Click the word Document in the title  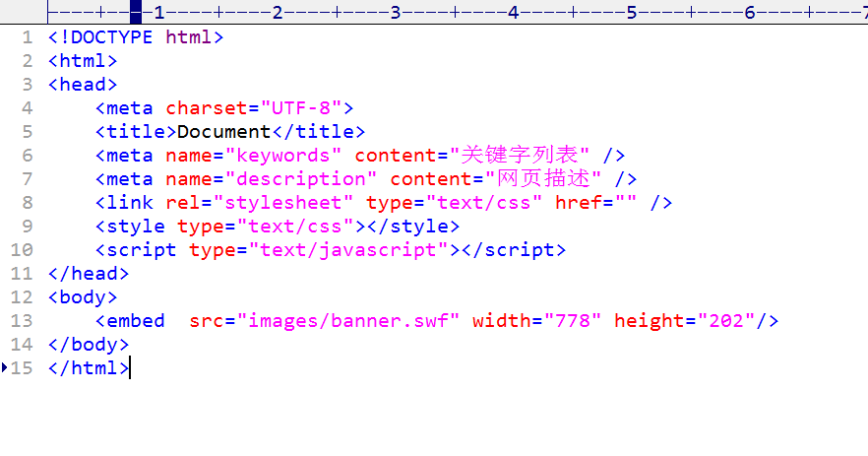point(223,132)
